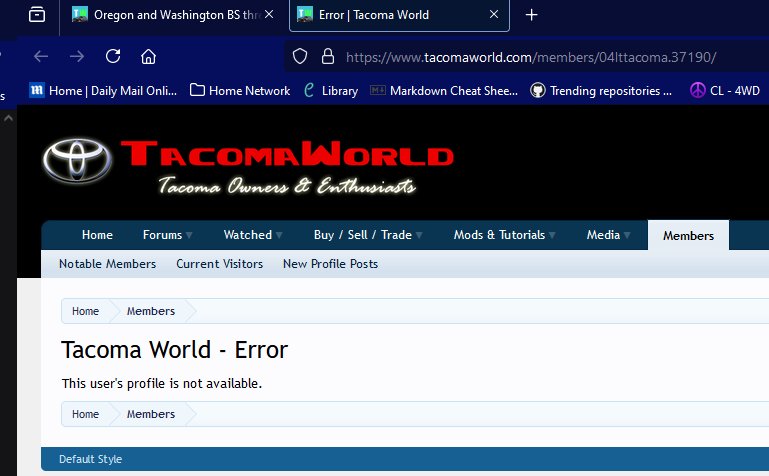
Task: Click Members in the top breadcrumb
Action: pos(151,311)
